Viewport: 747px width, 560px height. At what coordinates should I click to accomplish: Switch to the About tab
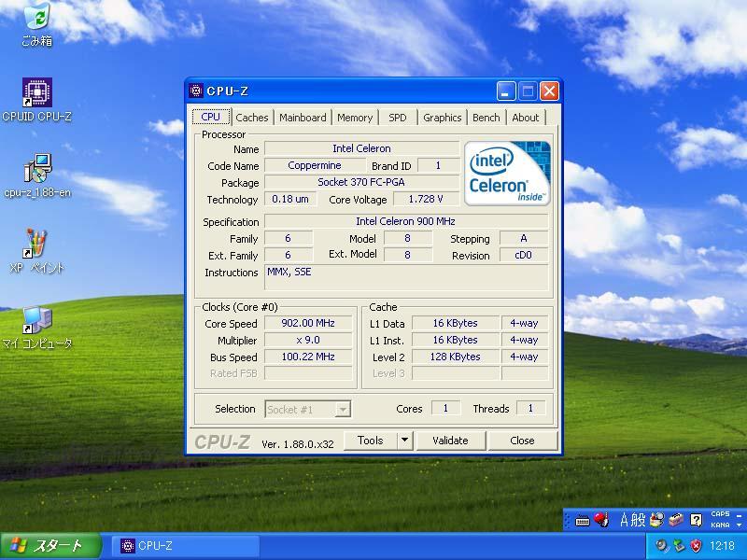click(x=526, y=118)
